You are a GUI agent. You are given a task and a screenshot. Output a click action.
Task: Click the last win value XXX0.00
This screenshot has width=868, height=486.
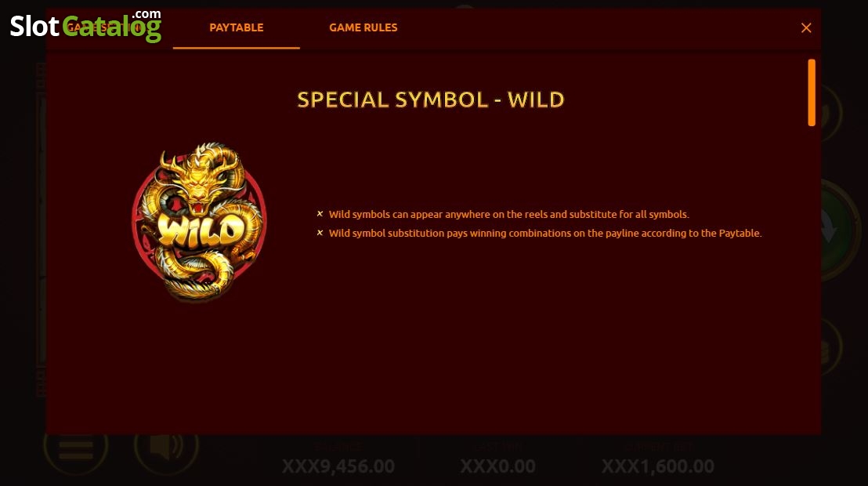[497, 466]
